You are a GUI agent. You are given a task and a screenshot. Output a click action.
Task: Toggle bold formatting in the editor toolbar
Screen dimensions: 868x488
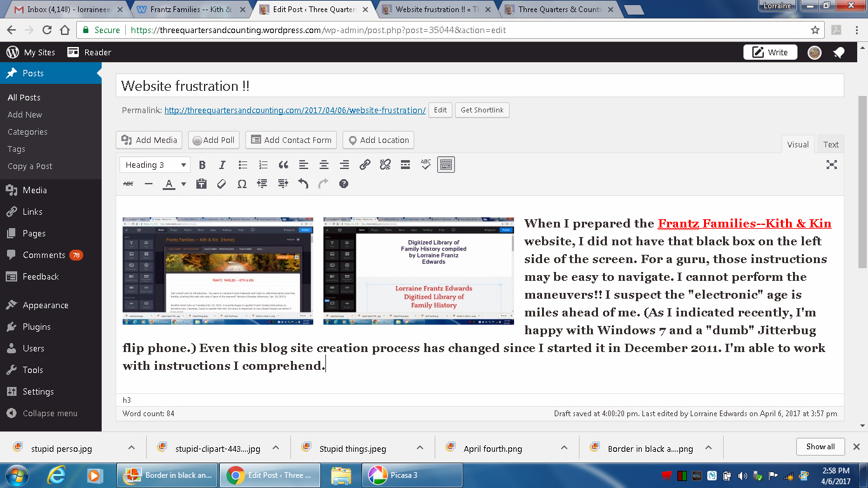pyautogui.click(x=202, y=165)
